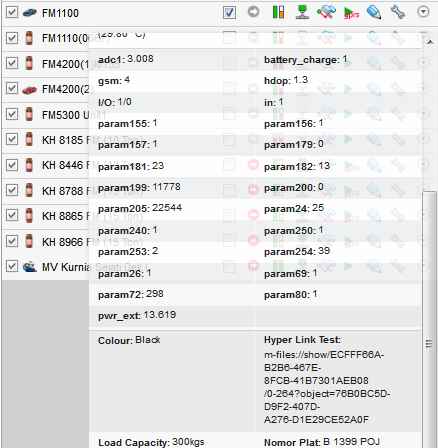Open the round dropdown arrow for FM1100
The width and height of the screenshot is (438, 448).
point(423,12)
